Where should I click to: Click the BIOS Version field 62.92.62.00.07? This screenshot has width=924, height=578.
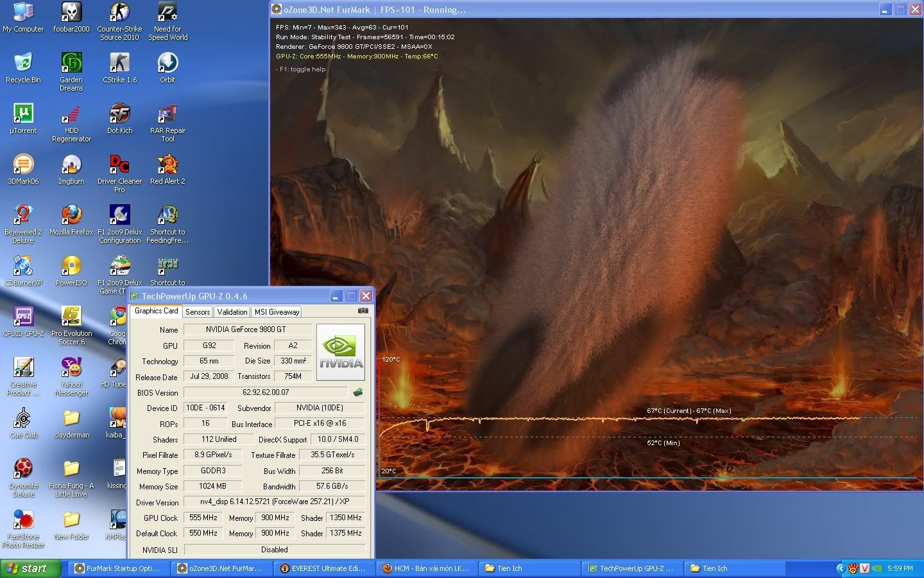click(x=266, y=392)
